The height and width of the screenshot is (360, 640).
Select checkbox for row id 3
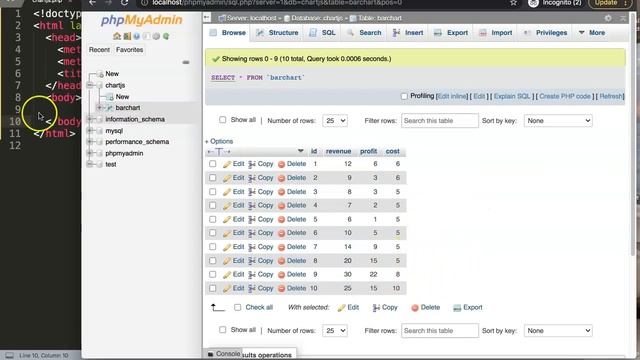tap(213, 191)
